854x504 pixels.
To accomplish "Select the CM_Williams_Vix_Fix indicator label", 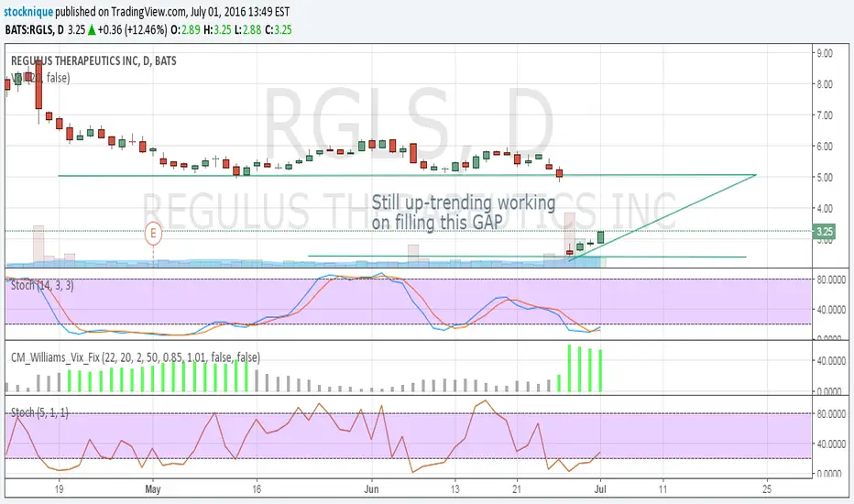I will (x=135, y=357).
